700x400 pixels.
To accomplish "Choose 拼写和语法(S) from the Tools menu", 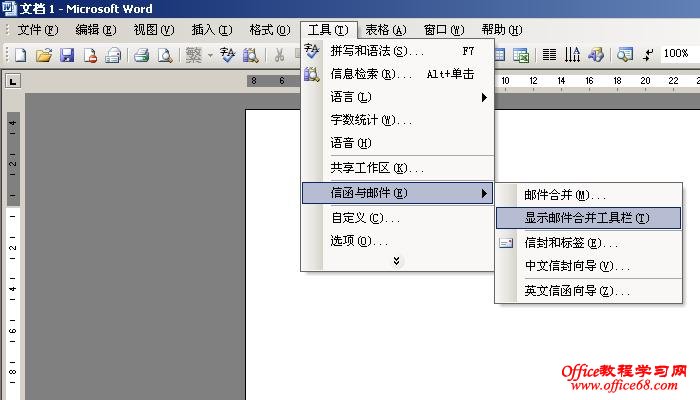I will (x=397, y=51).
